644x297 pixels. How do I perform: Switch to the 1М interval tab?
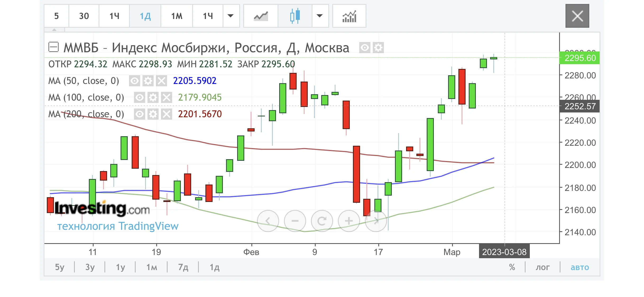pyautogui.click(x=177, y=16)
